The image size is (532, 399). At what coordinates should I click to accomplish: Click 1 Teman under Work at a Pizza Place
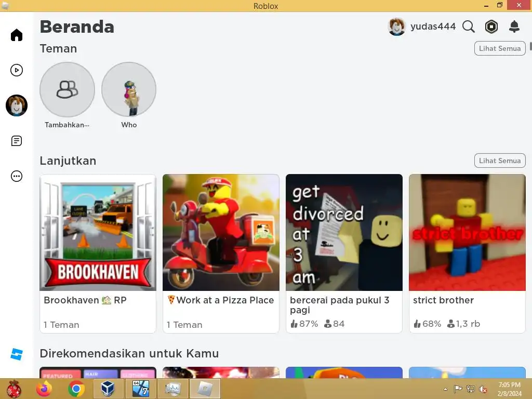click(x=184, y=325)
